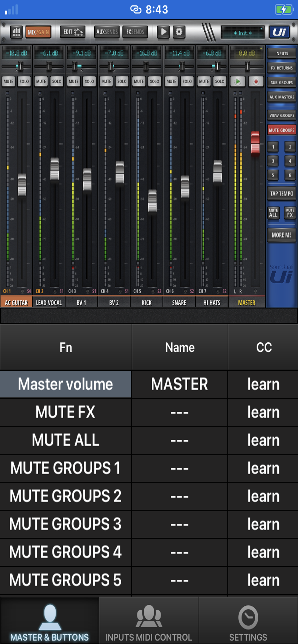Image resolution: width=298 pixels, height=644 pixels.
Task: Select the MUTE GROUPS 4 row
Action: tap(66, 552)
